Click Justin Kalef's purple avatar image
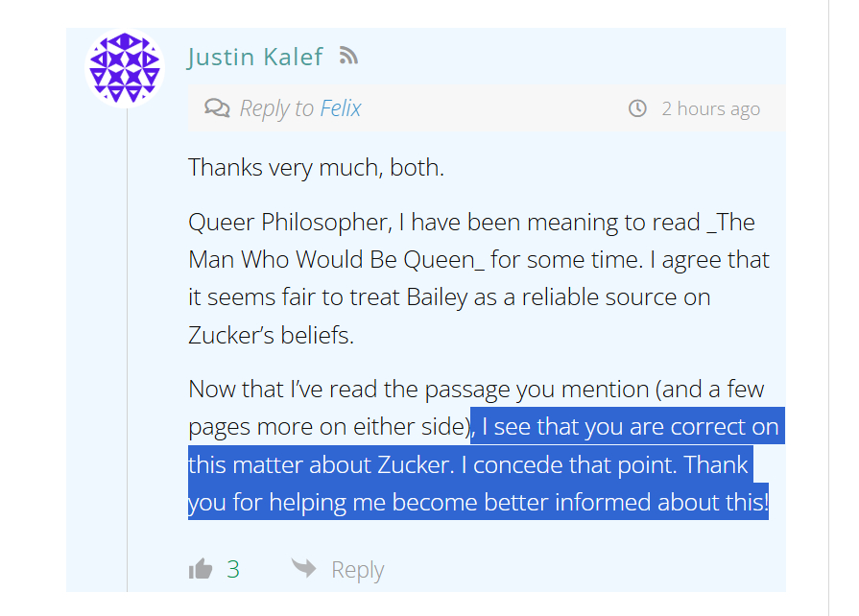859x616 pixels. [125, 68]
